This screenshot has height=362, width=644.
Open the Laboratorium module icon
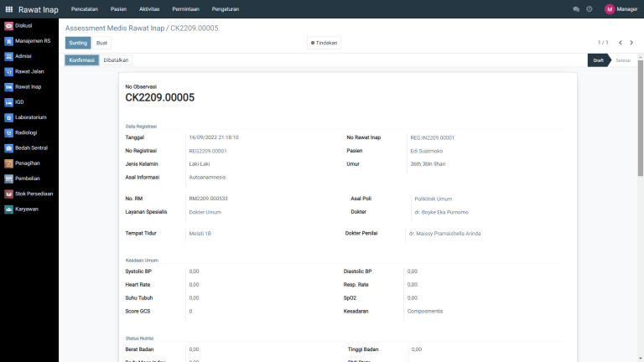pyautogui.click(x=8, y=117)
